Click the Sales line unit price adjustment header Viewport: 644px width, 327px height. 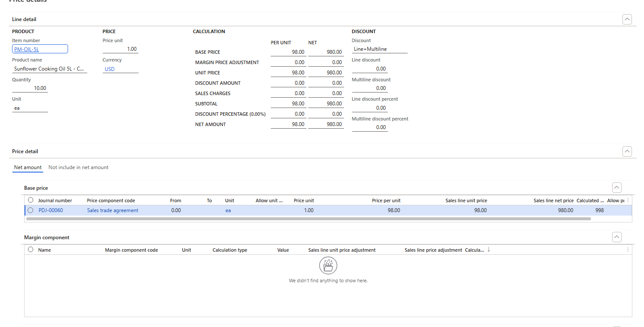pyautogui.click(x=342, y=250)
